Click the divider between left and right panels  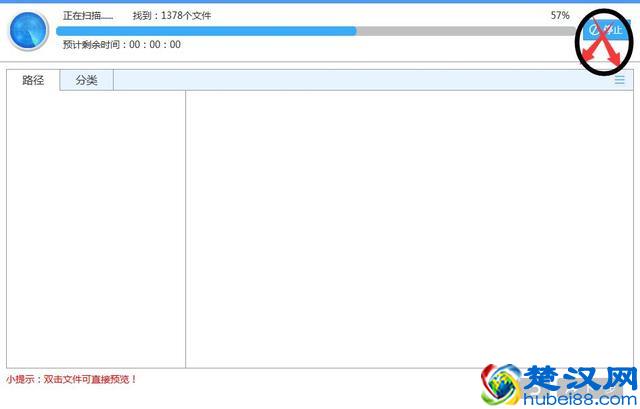186,230
